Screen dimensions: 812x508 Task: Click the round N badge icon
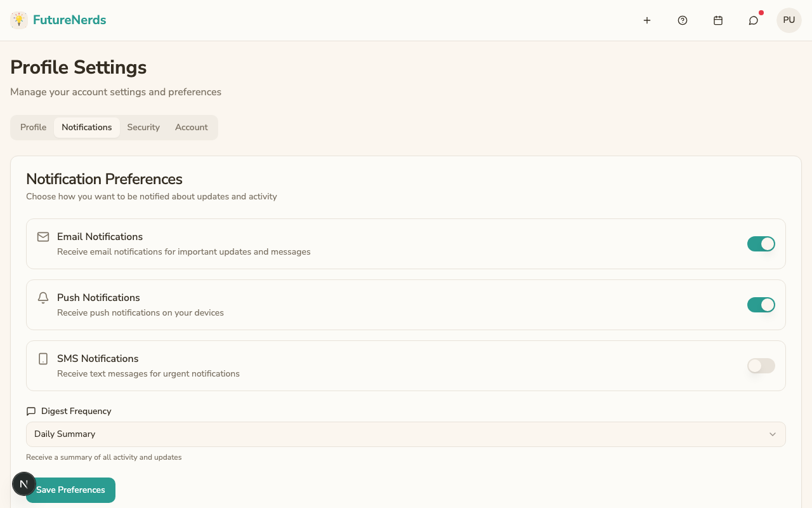click(x=24, y=484)
